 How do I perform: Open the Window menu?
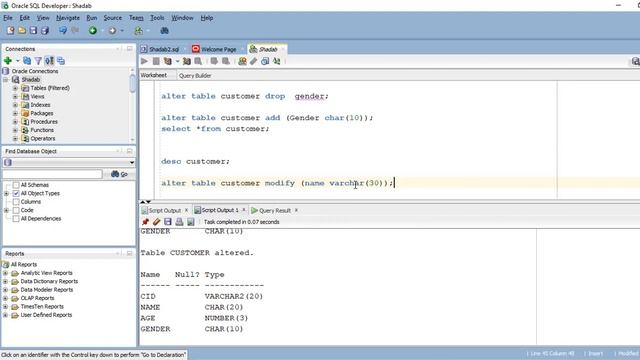pyautogui.click(x=182, y=18)
